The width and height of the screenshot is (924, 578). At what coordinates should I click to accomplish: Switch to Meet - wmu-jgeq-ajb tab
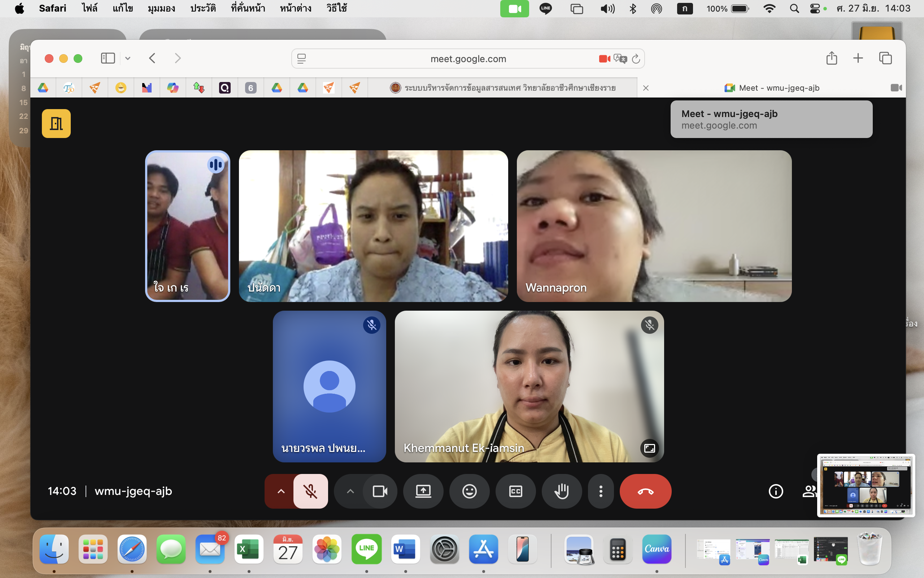tap(771, 88)
